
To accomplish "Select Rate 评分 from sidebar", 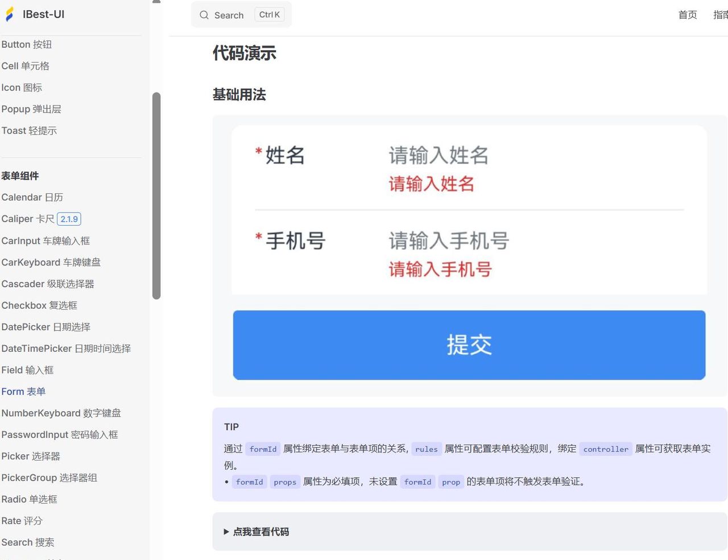I will tap(22, 521).
